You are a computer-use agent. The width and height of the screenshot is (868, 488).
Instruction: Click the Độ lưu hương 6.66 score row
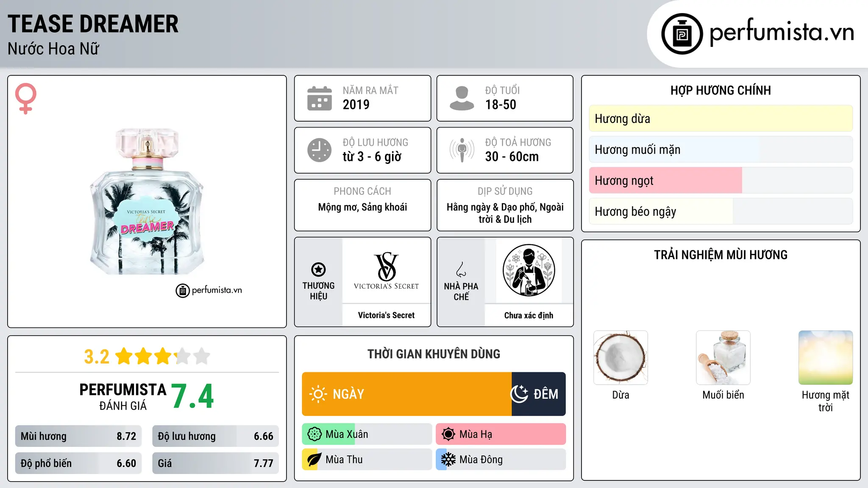tap(216, 436)
